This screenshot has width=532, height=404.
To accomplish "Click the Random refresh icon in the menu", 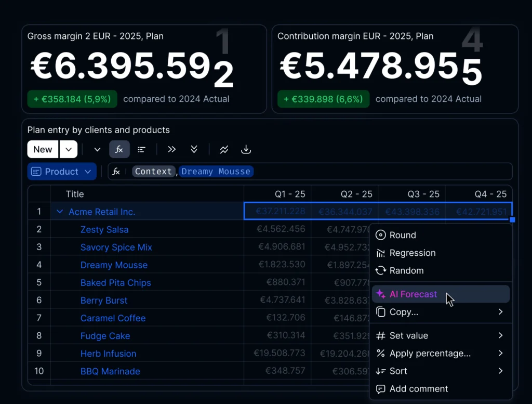I will [x=380, y=270].
